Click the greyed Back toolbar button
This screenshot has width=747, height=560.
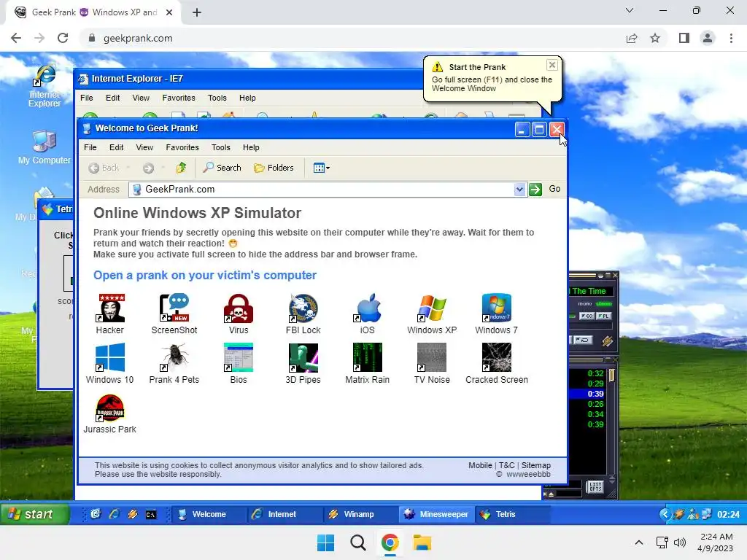coord(104,168)
